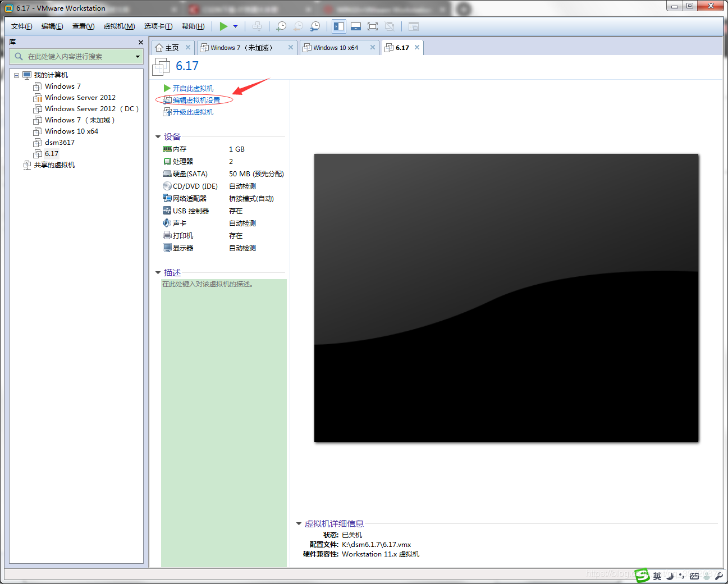
Task: Click the 升级此虚拟机 link
Action: pos(193,112)
